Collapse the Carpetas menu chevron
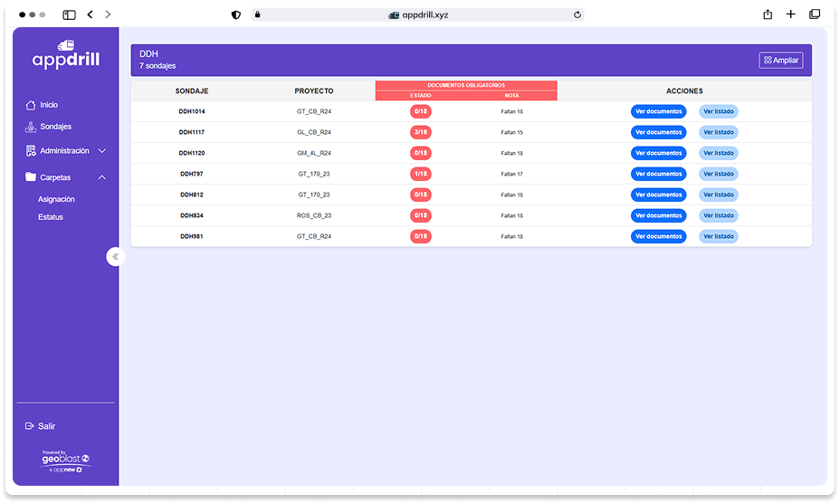The image size is (840, 504). [x=102, y=177]
